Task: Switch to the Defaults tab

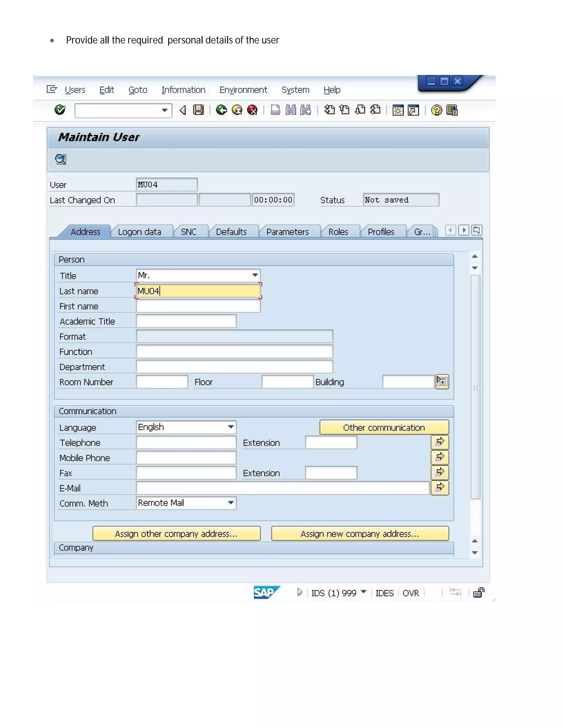Action: coord(231,232)
